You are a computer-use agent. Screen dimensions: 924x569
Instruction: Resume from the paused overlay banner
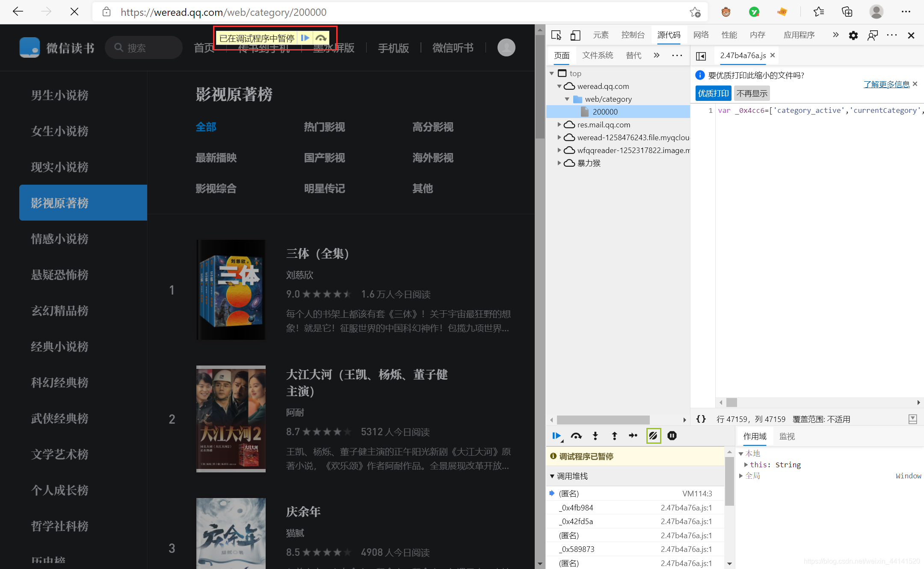point(305,38)
